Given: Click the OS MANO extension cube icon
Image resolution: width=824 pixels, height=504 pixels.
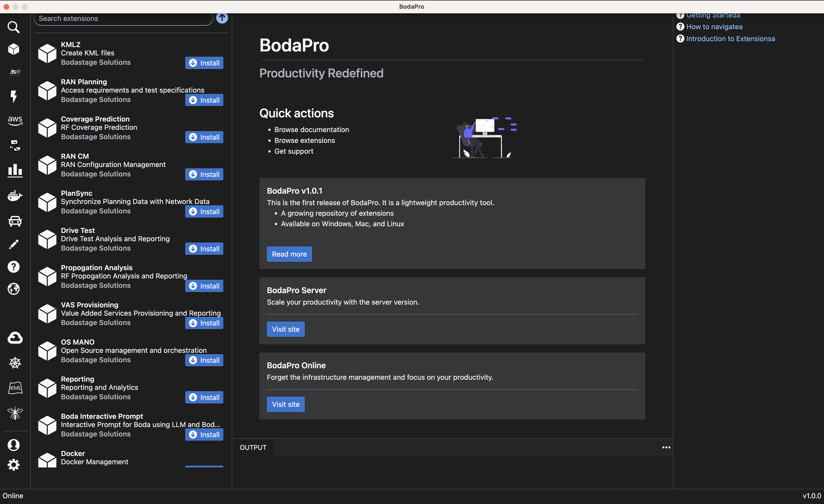Looking at the screenshot, I should (47, 351).
